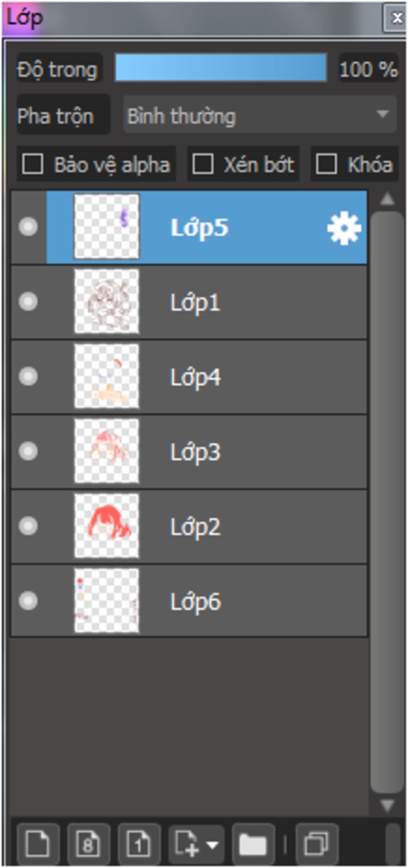Add a new 1-bit layer
This screenshot has width=408, height=868.
pos(139,843)
